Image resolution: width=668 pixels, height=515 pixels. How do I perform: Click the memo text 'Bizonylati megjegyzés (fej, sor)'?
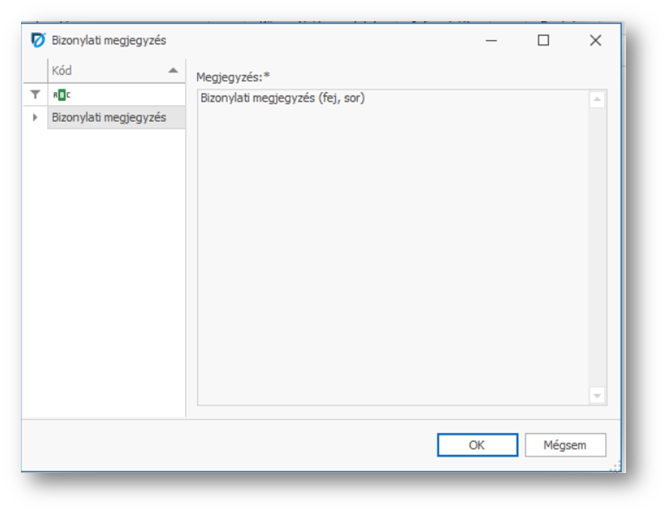coord(282,99)
